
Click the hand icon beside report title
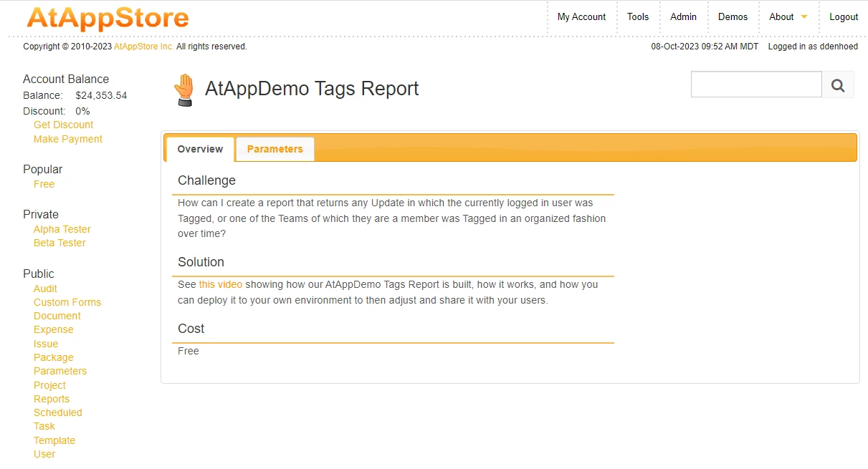click(184, 90)
